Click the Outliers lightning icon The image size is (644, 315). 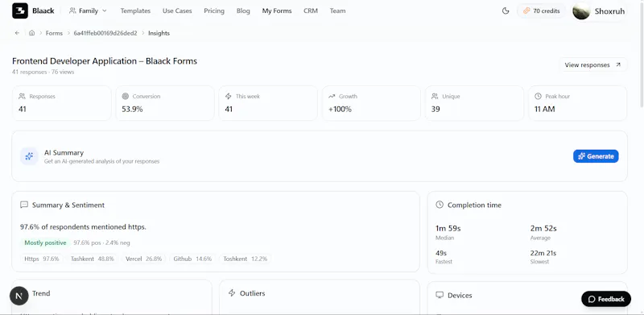tap(232, 293)
